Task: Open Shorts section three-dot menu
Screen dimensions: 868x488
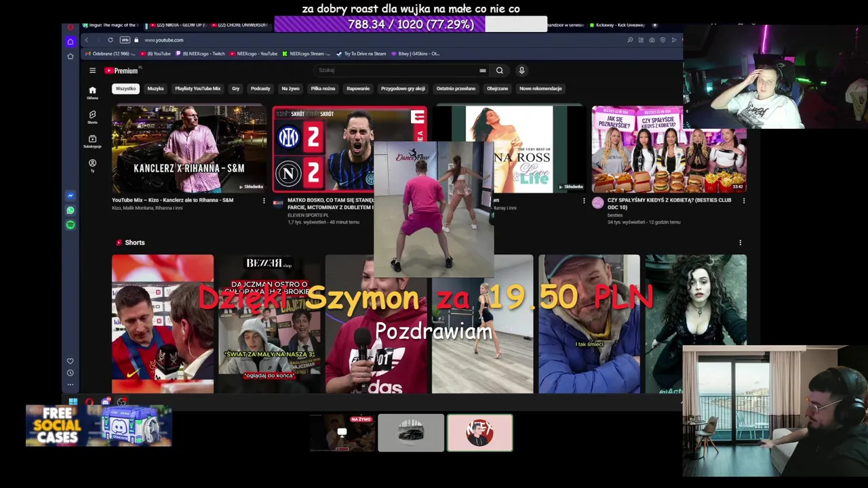Action: tap(740, 243)
